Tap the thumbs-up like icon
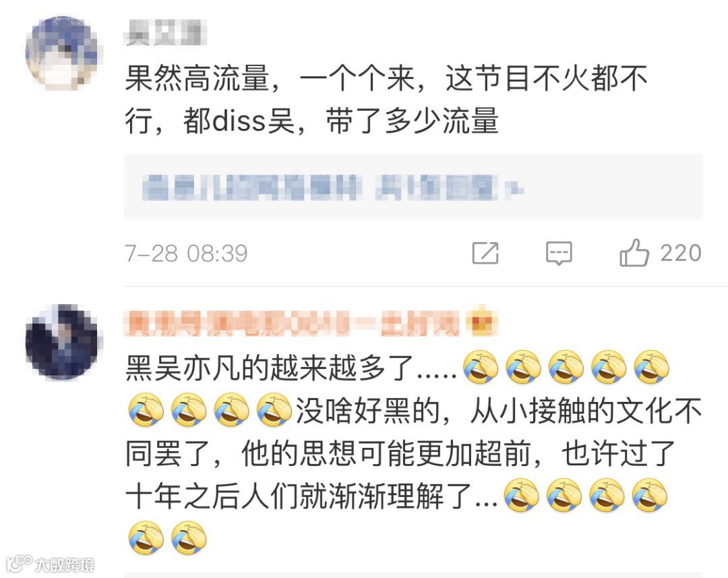The height and width of the screenshot is (578, 728). (x=634, y=253)
